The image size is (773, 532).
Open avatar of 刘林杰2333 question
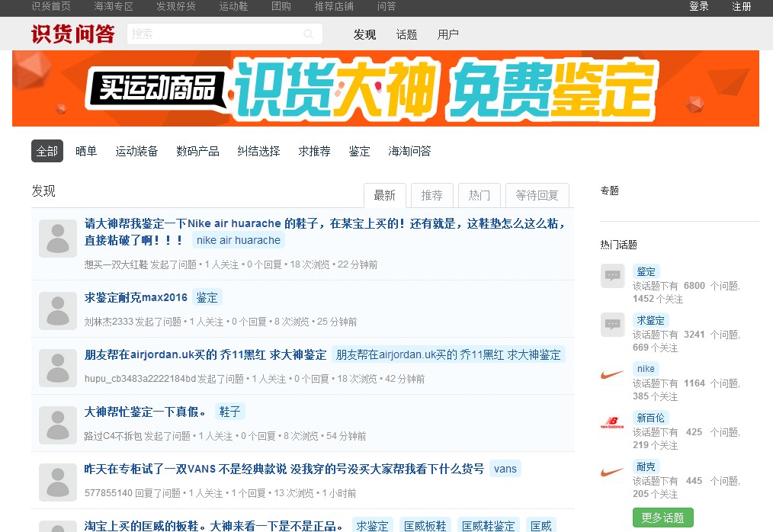[58, 311]
